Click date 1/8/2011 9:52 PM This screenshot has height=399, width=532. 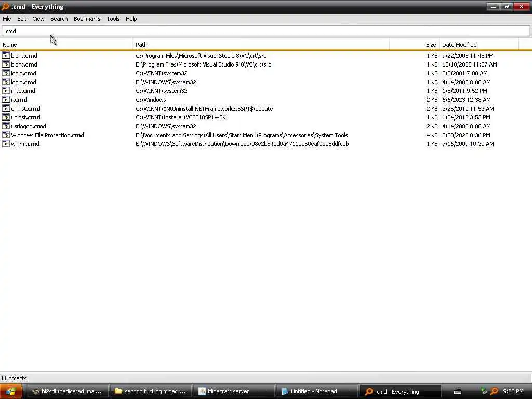coord(464,90)
